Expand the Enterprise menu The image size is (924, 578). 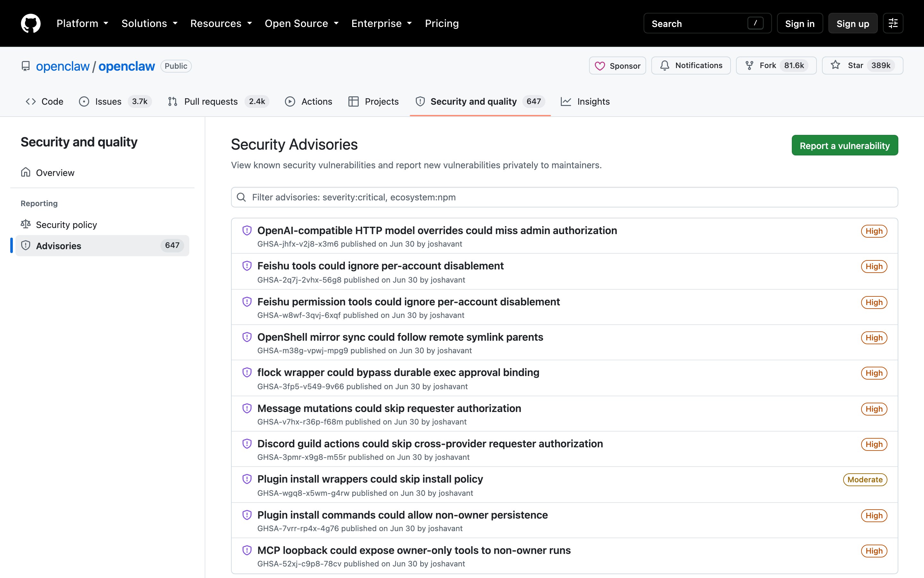click(382, 23)
